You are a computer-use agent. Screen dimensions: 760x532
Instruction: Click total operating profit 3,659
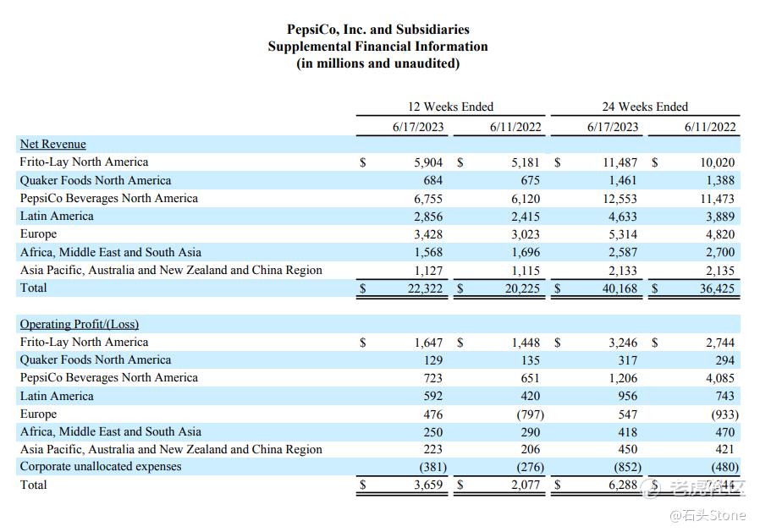[428, 485]
